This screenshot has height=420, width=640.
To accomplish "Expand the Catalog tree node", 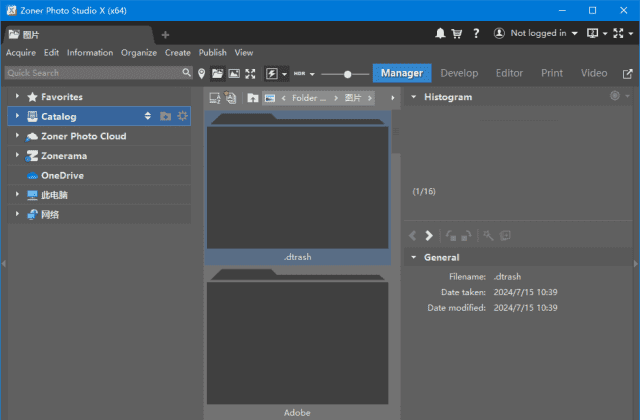I will click(x=17, y=116).
